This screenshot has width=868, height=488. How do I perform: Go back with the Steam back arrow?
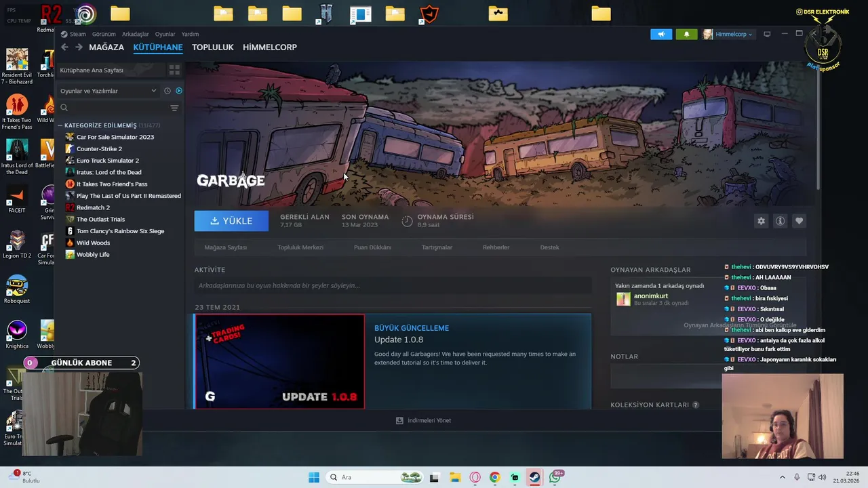point(64,47)
